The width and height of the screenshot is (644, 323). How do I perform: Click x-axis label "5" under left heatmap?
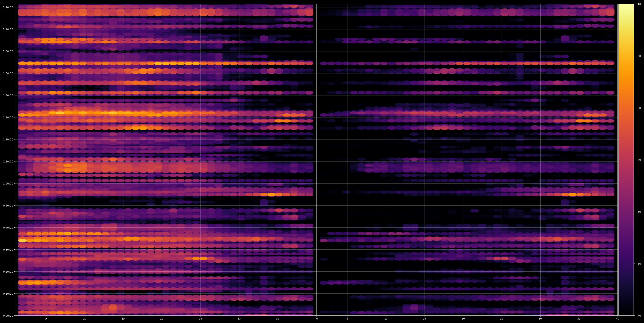pyautogui.click(x=46, y=319)
